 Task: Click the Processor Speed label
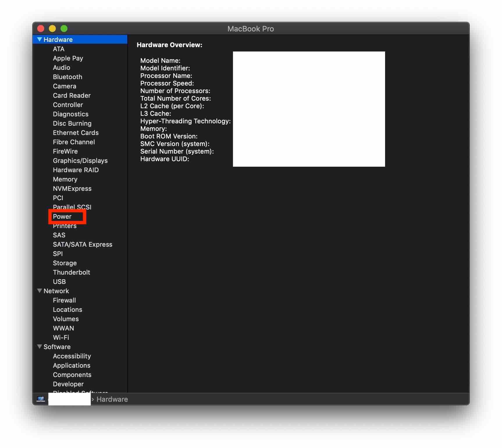(x=167, y=83)
